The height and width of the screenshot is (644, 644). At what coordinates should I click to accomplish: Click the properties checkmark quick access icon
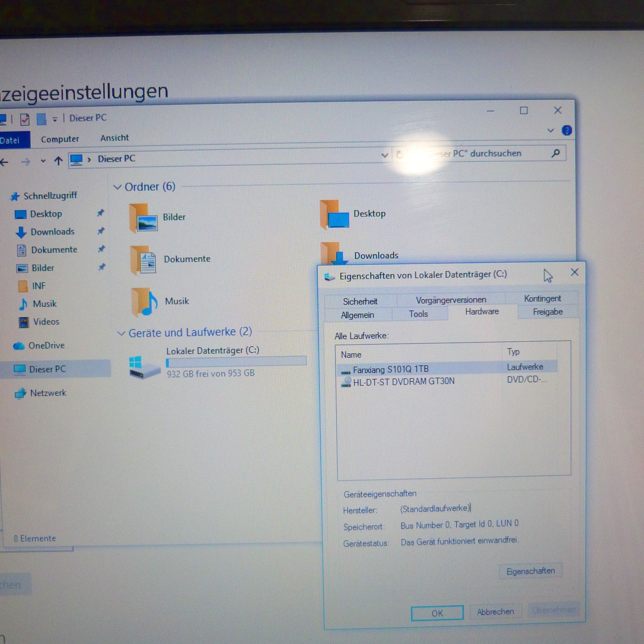pyautogui.click(x=25, y=119)
